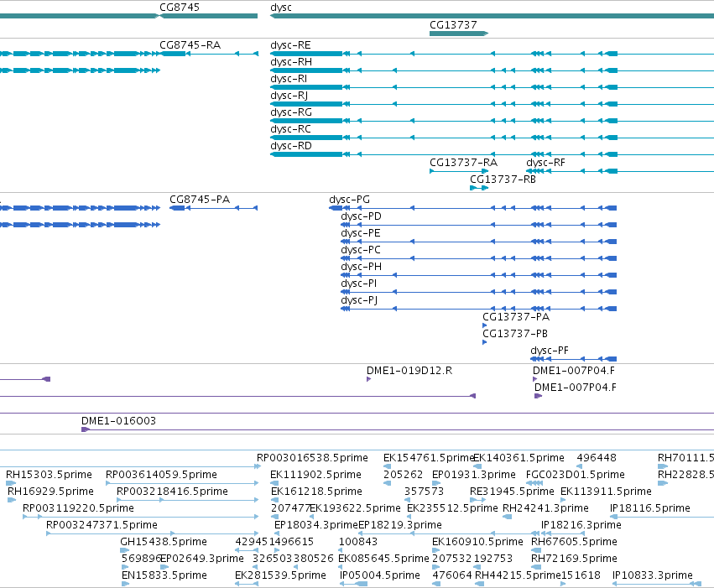The height and width of the screenshot is (588, 714).
Task: Click the CG13737-RA transcript label
Action: click(463, 163)
